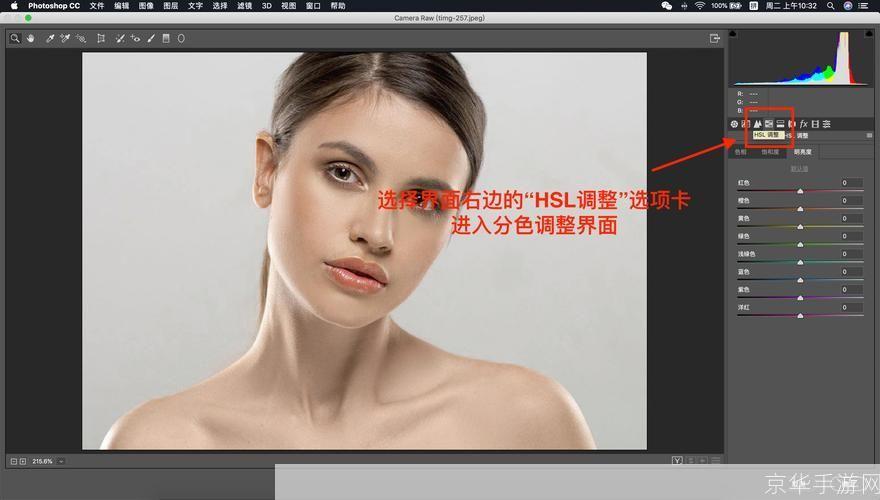
Task: Open the 窗口 Window menu
Action: tap(313, 6)
